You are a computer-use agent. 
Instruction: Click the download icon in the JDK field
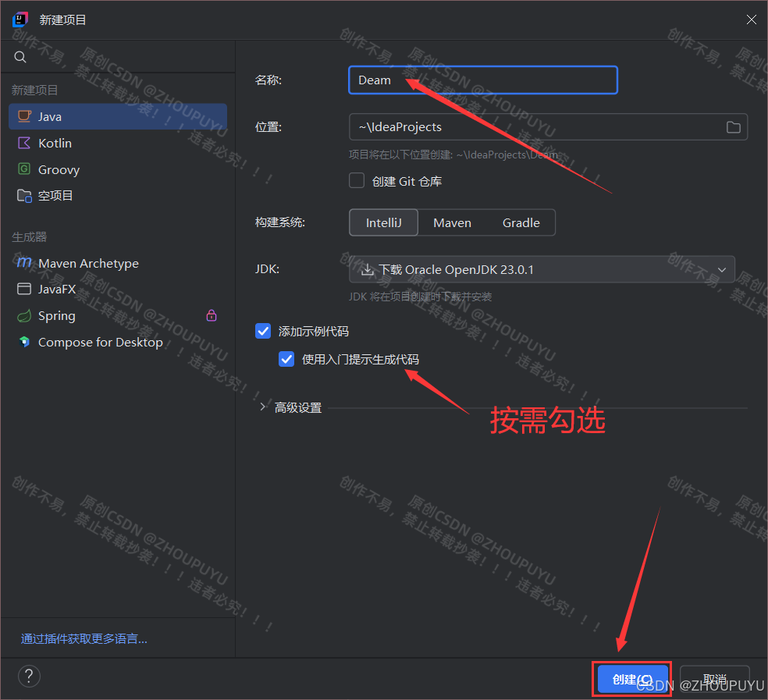[x=368, y=269]
